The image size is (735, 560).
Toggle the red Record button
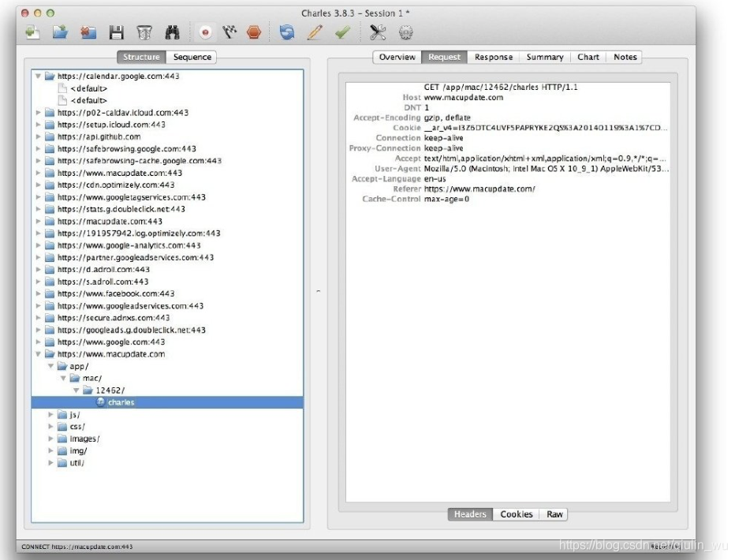click(205, 32)
